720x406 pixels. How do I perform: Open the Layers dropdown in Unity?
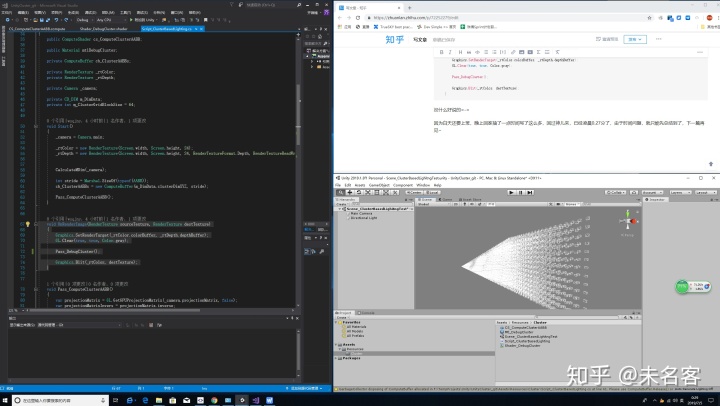click(680, 192)
